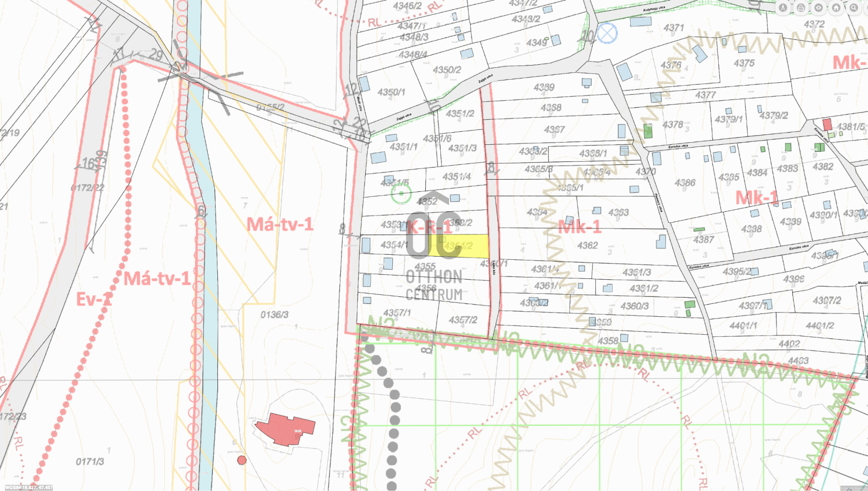The height and width of the screenshot is (491, 868).
Task: Click the Ev-1 zone label
Action: click(x=94, y=299)
